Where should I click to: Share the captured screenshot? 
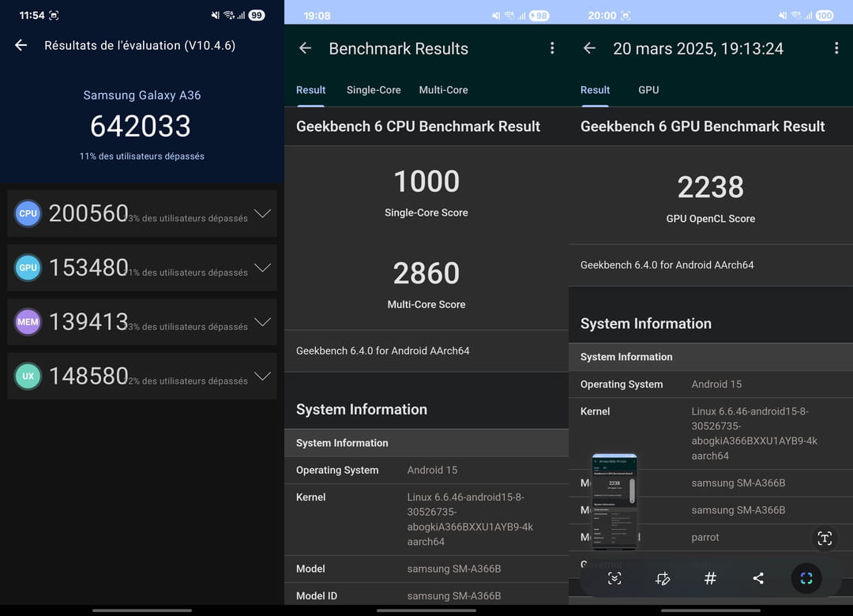(x=758, y=578)
